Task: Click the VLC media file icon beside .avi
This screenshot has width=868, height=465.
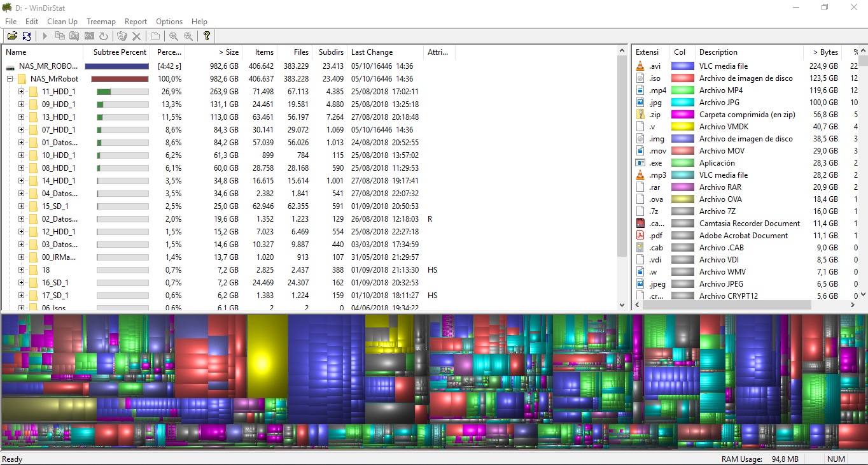Action: coord(639,66)
